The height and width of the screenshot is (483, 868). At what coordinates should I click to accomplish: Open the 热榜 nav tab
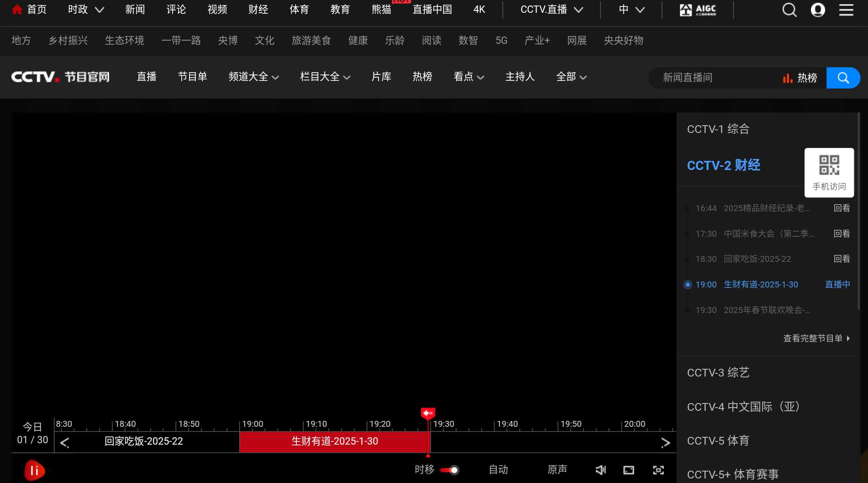click(x=422, y=77)
